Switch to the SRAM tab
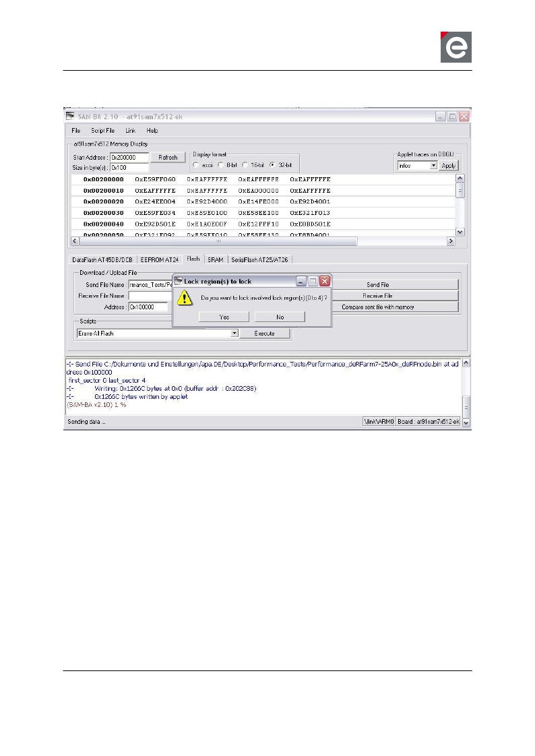Viewport: 535px width, 756px height. click(x=216, y=259)
